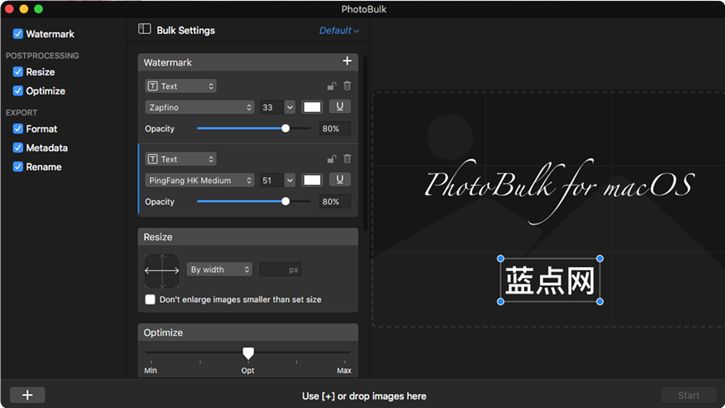Click the second opacity 80% value field

(335, 202)
